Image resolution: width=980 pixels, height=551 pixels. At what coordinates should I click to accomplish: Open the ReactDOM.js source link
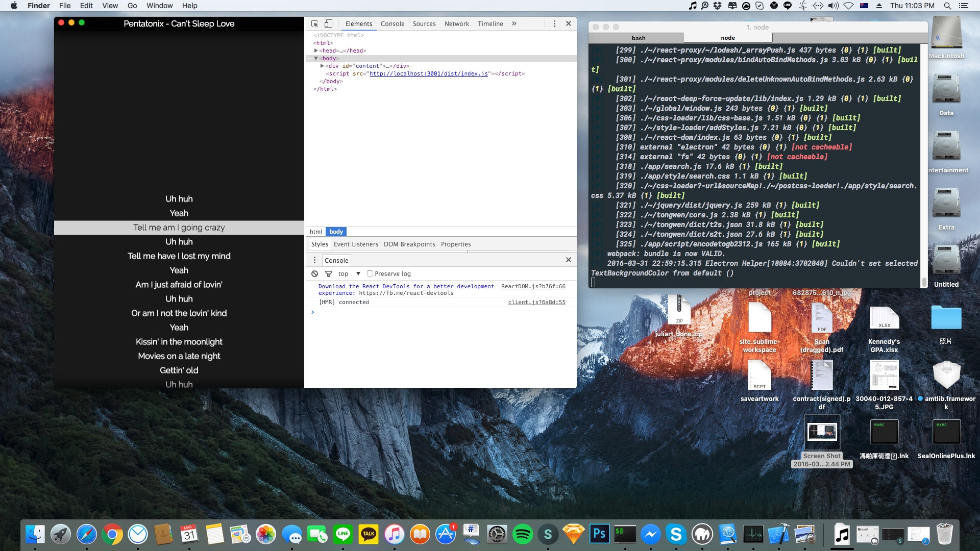533,286
